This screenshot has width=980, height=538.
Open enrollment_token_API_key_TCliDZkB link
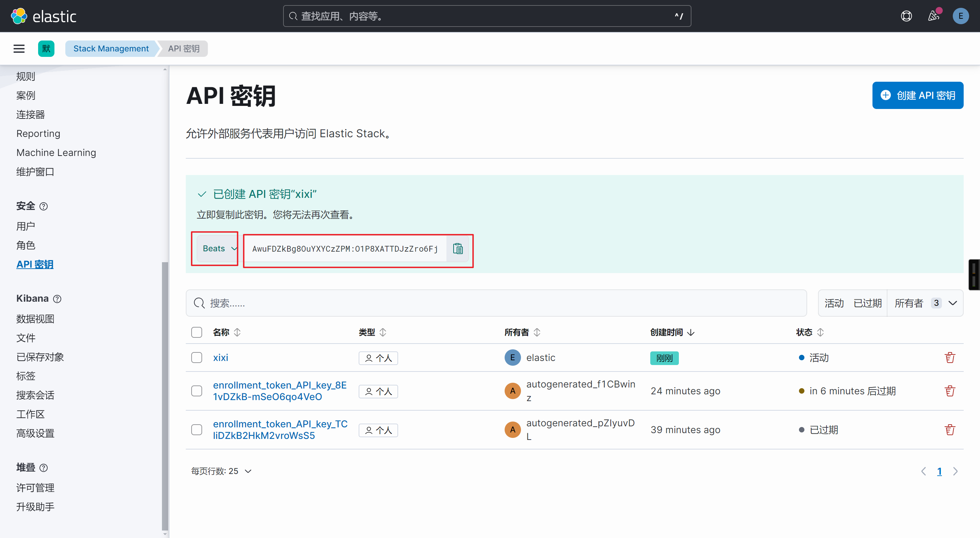click(280, 430)
